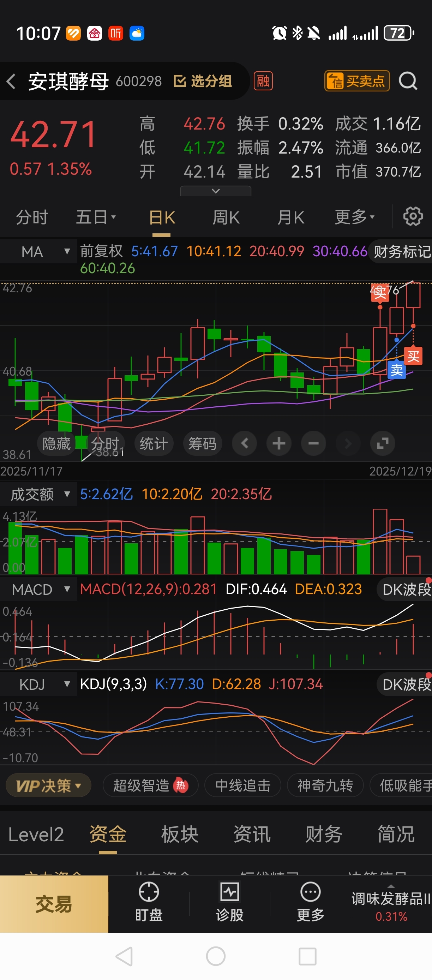Open the 五日 period dropdown
The width and height of the screenshot is (432, 980).
point(96,217)
